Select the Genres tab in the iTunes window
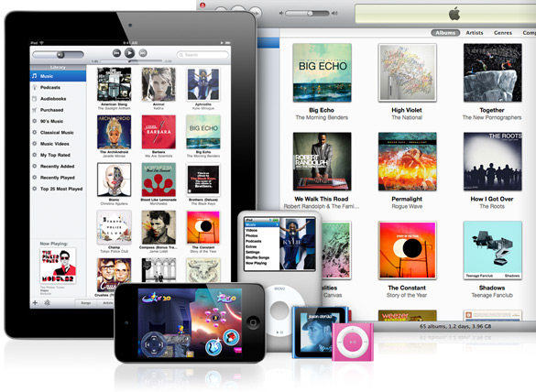Screen dimensions: 536x392 pos(503,33)
